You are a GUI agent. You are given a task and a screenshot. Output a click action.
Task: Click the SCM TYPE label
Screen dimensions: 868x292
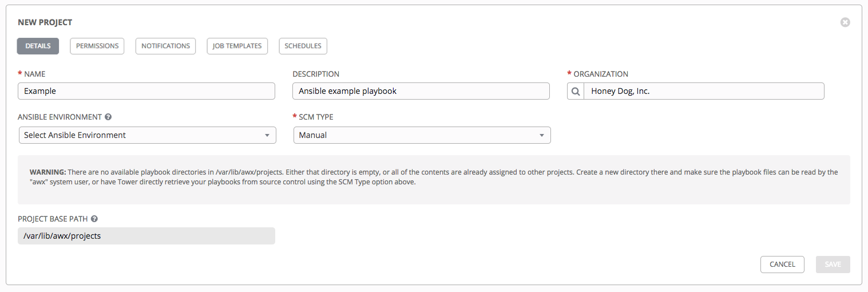click(x=316, y=117)
